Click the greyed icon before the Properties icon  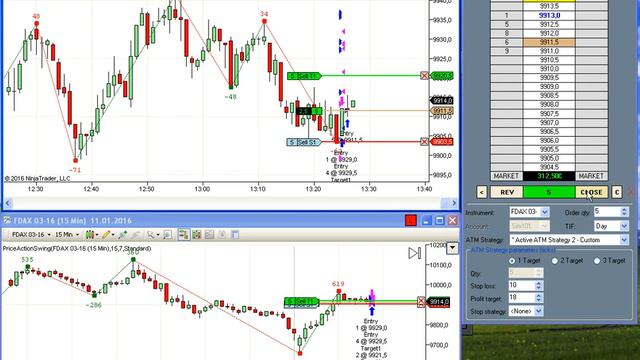[x=222, y=235]
